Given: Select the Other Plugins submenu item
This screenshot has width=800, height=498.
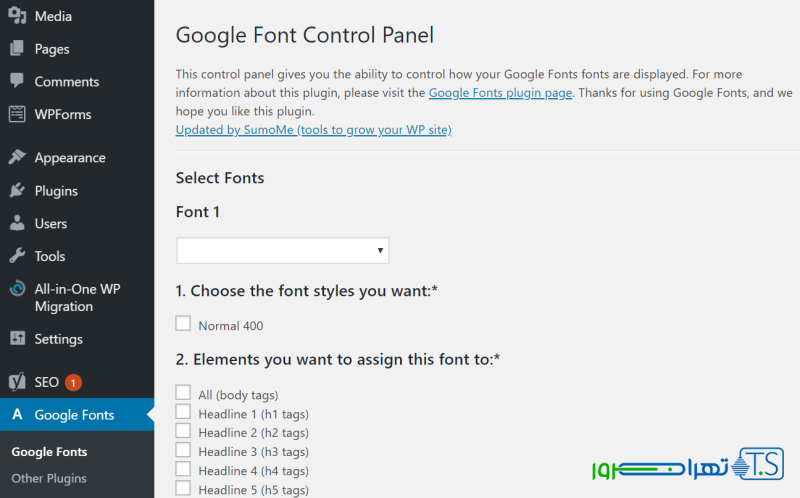Looking at the screenshot, I should point(49,478).
